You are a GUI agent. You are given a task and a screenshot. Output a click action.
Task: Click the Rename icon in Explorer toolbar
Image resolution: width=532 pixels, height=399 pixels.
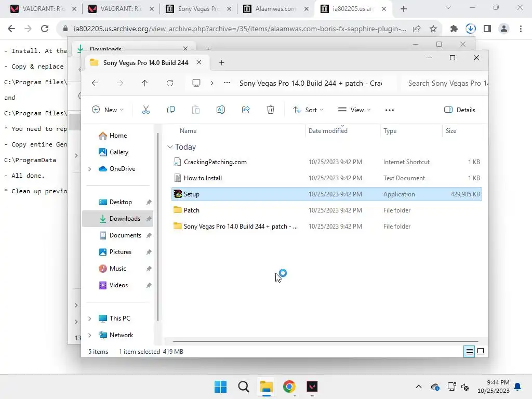click(x=220, y=110)
